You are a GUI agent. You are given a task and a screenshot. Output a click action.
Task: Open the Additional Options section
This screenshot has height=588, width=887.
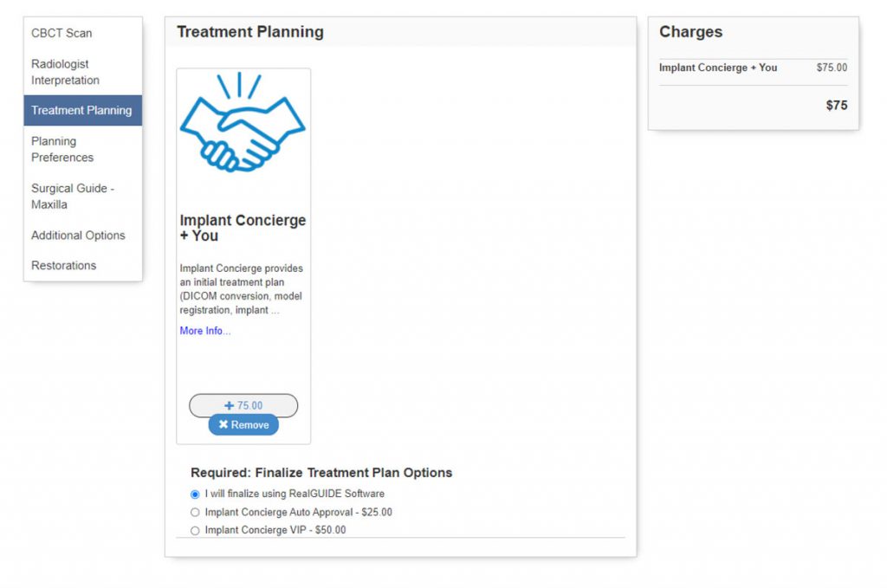(x=78, y=236)
